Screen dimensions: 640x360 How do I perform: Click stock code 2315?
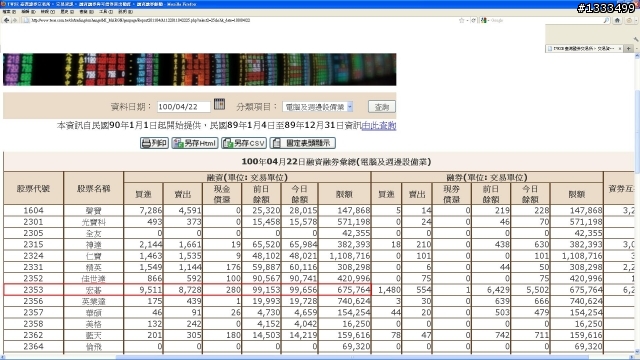(x=33, y=244)
